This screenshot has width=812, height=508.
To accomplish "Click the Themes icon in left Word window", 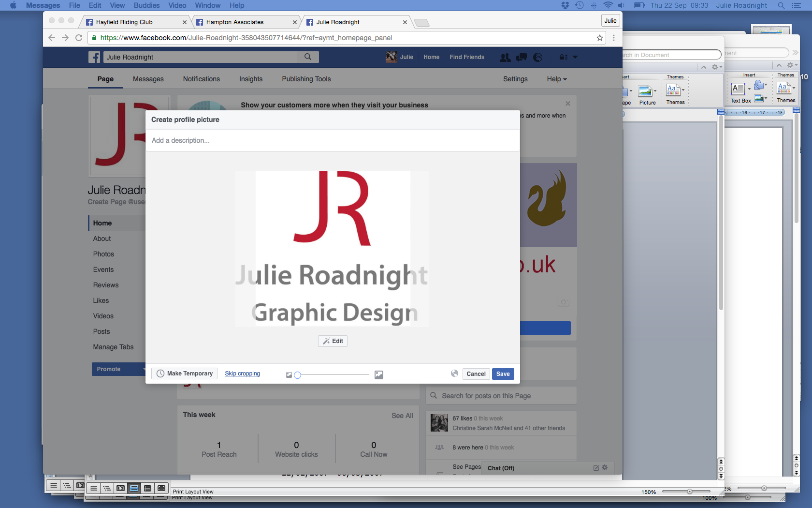I will pos(673,90).
